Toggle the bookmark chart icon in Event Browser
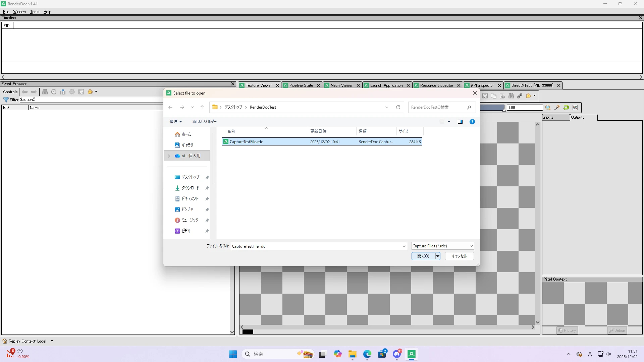Viewport: 644px width, 362px height. pyautogui.click(x=63, y=92)
